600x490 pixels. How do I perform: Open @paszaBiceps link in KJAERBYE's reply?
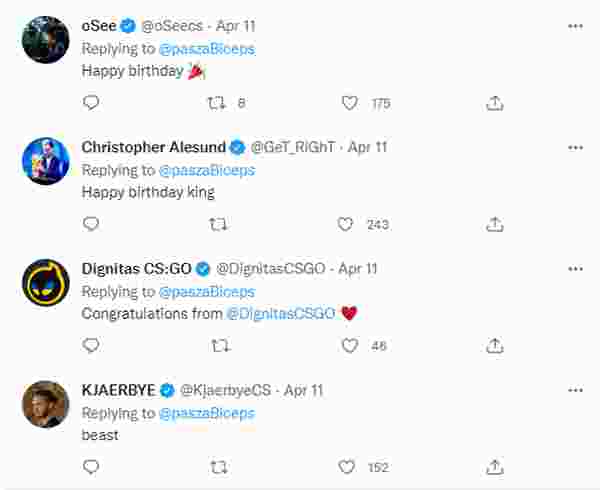pos(206,413)
